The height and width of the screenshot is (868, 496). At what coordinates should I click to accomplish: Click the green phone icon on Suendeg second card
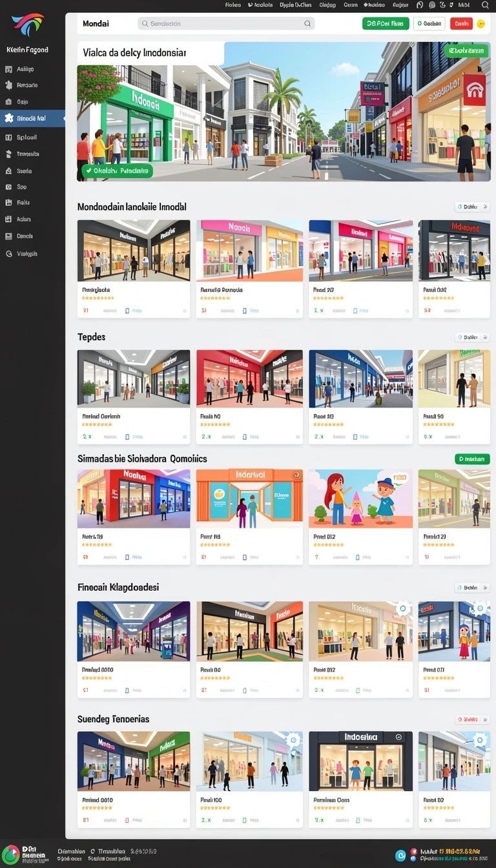(245, 820)
